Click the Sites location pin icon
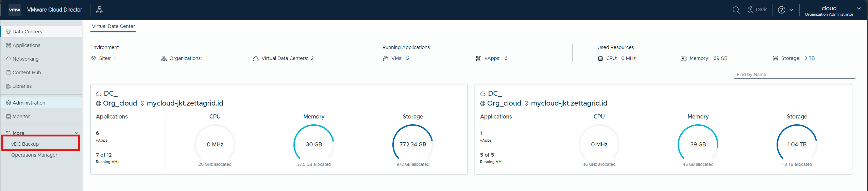This screenshot has height=191, width=868. 93,59
